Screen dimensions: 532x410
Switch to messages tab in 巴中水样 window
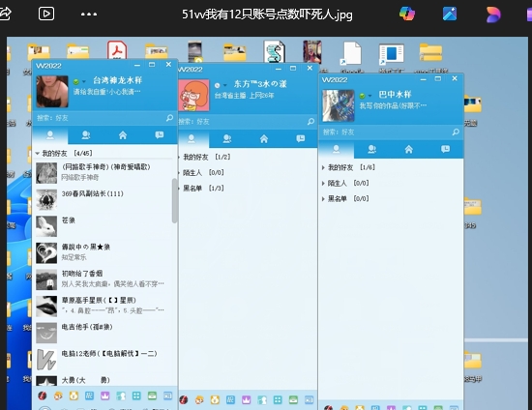click(445, 149)
